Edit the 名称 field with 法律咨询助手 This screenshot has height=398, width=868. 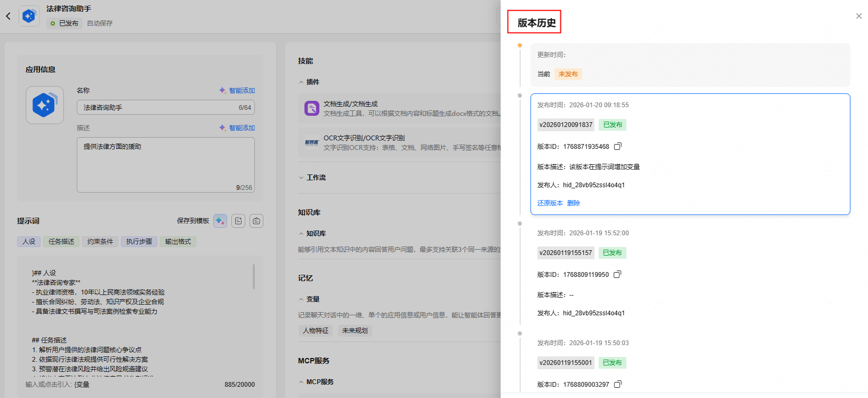[166, 107]
